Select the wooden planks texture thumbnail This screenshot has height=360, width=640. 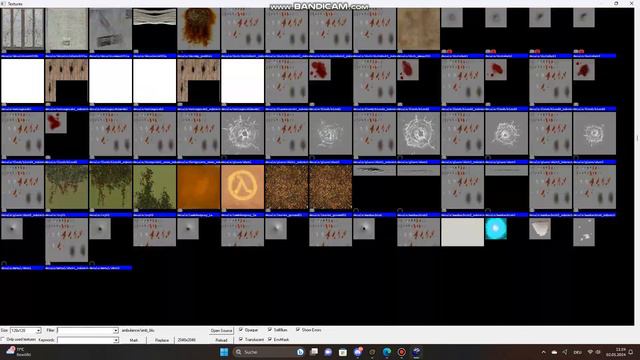[x=22, y=29]
